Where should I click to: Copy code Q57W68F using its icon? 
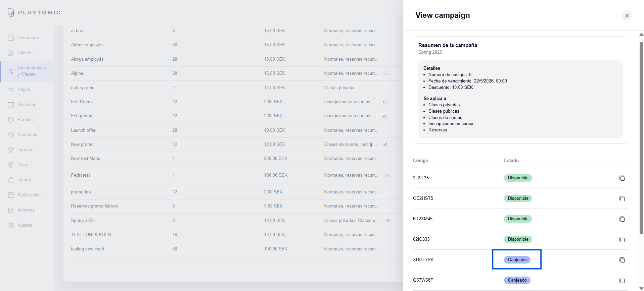click(x=622, y=280)
